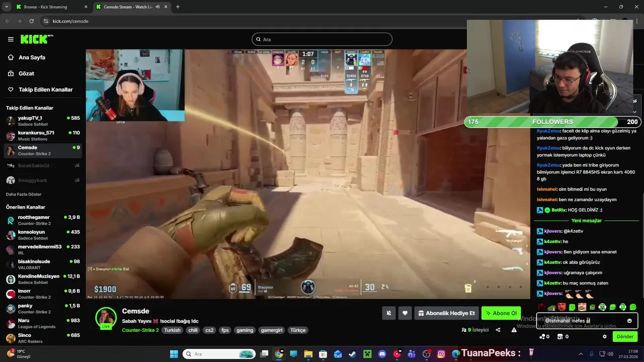This screenshot has width=644, height=362.
Task: Go forward in browser history
Action: [x=19, y=21]
